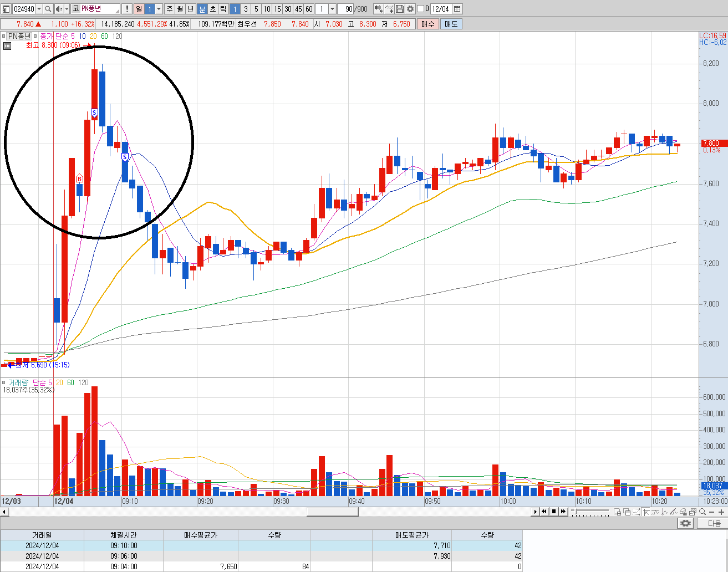Viewport: 728px width, 572px height.
Task: Select the 분 (minute) period toggle
Action: 202,9
